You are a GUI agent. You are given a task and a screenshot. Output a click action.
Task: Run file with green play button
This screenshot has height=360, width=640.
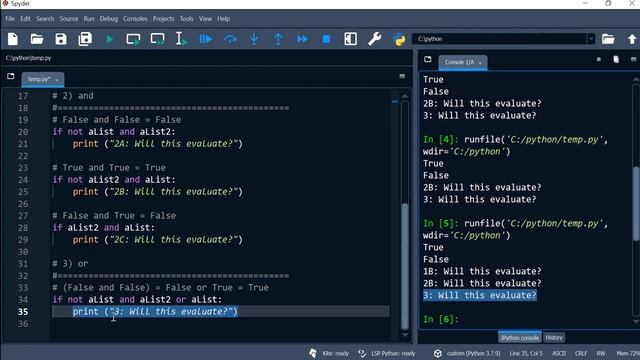(x=109, y=39)
